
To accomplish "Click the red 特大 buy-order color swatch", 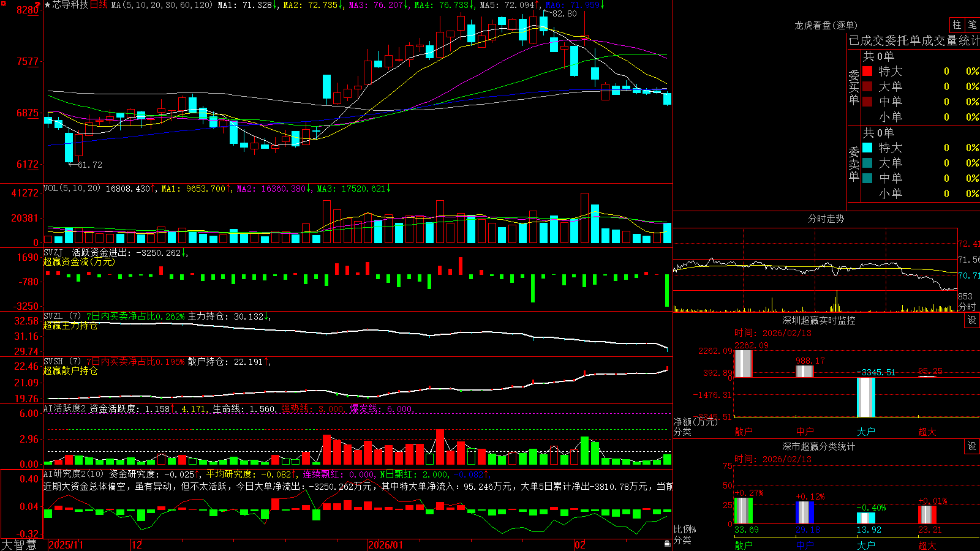I will pos(867,71).
